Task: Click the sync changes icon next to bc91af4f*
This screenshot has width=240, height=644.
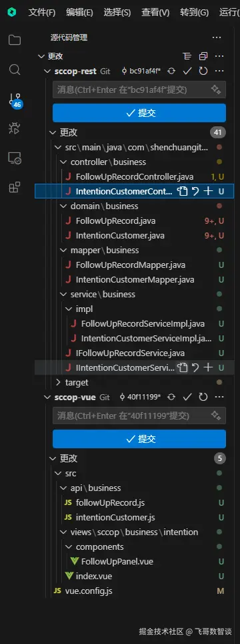Action: pos(171,71)
